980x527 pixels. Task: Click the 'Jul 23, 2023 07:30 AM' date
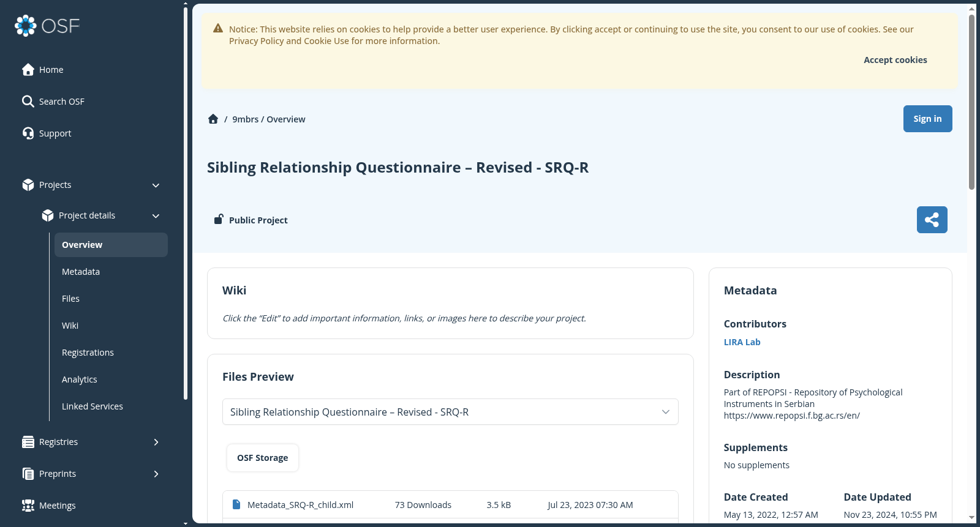click(590, 505)
